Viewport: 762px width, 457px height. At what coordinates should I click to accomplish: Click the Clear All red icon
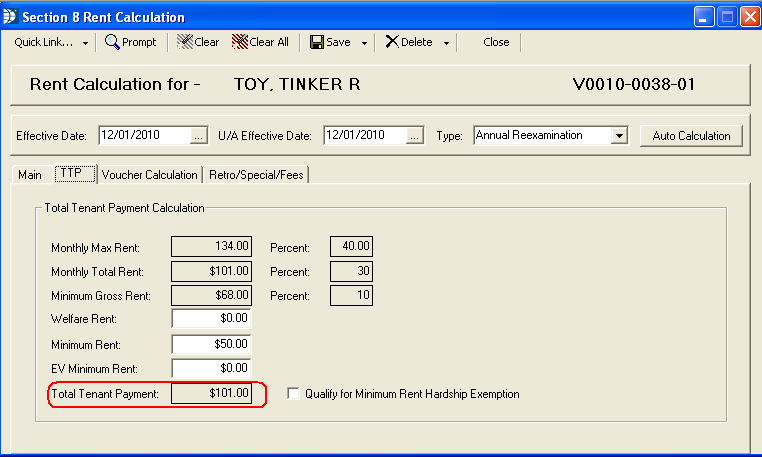coord(240,42)
